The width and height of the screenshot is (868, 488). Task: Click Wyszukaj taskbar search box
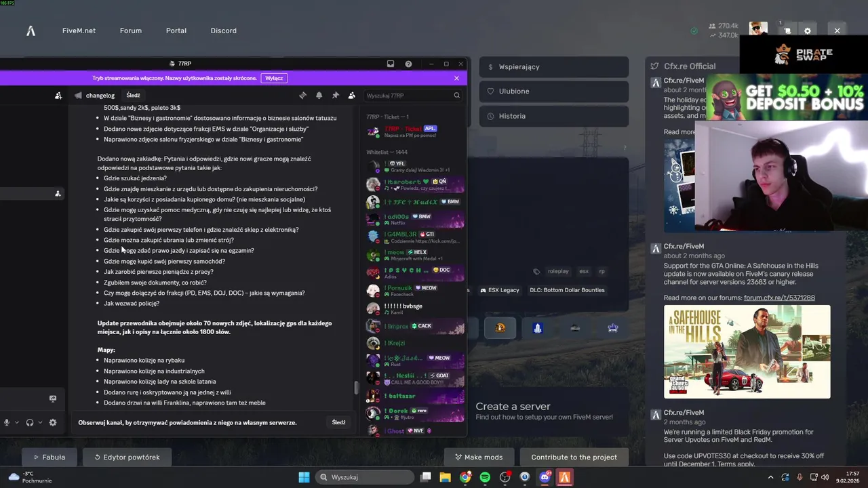click(x=365, y=477)
